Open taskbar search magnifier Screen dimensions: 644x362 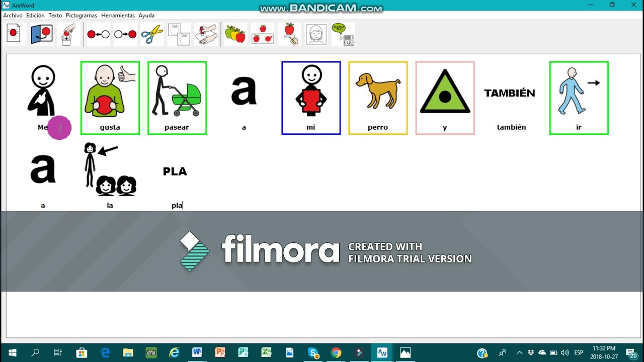tap(35, 352)
